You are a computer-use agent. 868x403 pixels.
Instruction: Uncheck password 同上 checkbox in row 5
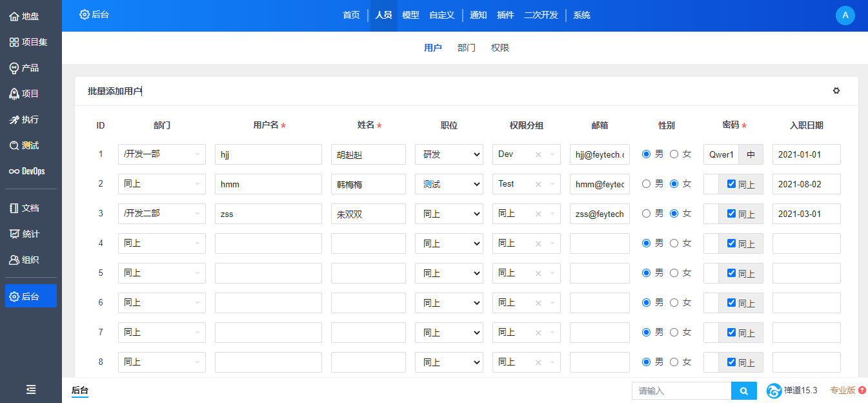731,273
